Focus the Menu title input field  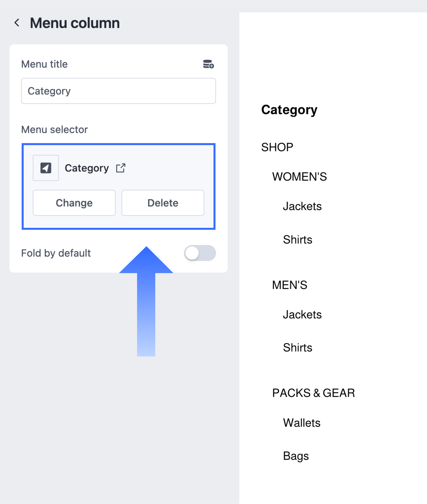point(118,91)
